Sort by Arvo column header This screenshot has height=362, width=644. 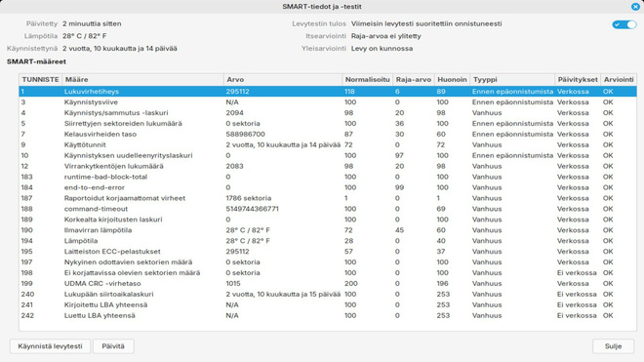[x=283, y=79]
